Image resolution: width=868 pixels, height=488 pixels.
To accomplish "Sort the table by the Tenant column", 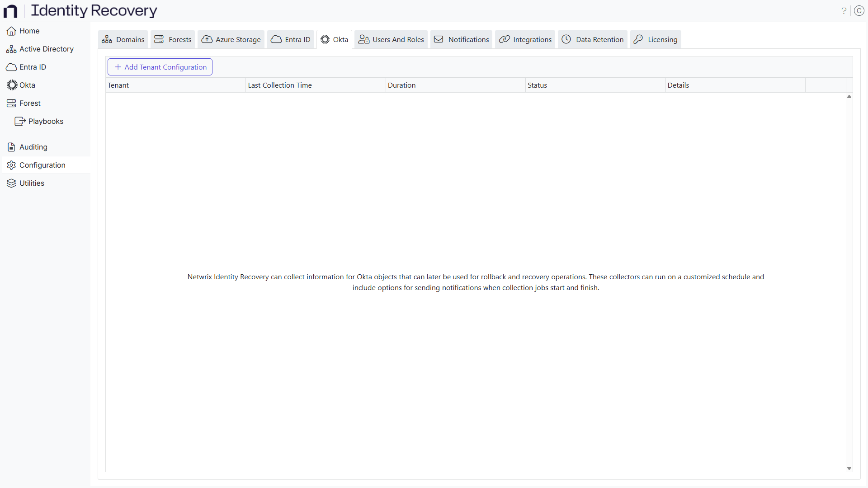I will 118,85.
